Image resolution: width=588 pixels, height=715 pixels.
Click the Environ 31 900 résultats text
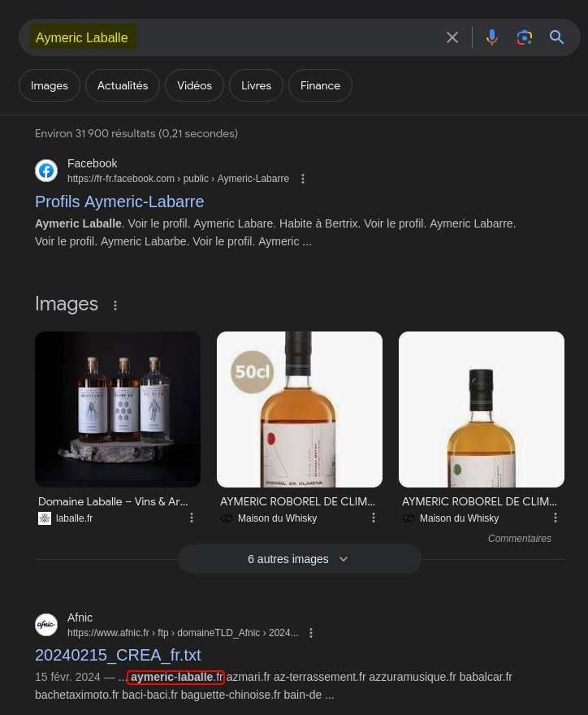point(136,133)
